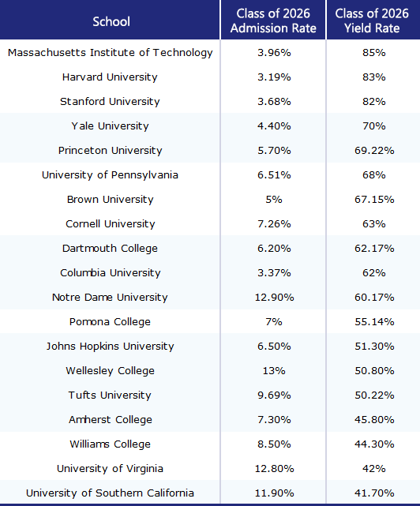Select the Pomona College cell

click(110, 322)
